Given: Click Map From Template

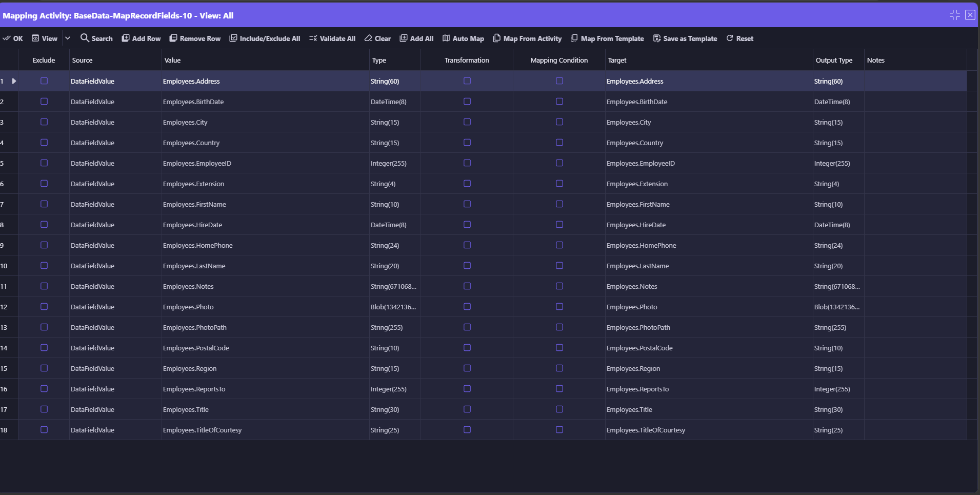Looking at the screenshot, I should [x=607, y=38].
